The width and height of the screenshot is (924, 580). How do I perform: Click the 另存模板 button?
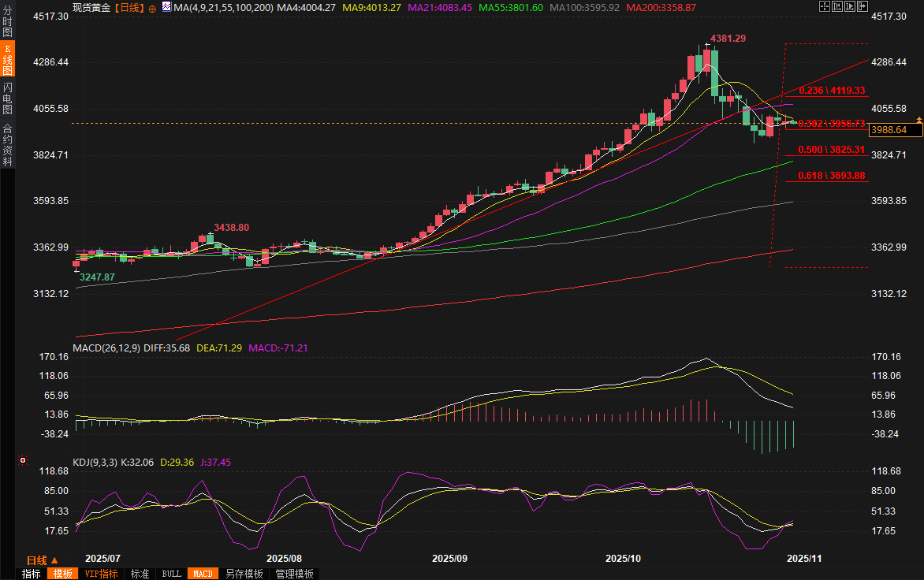[244, 574]
